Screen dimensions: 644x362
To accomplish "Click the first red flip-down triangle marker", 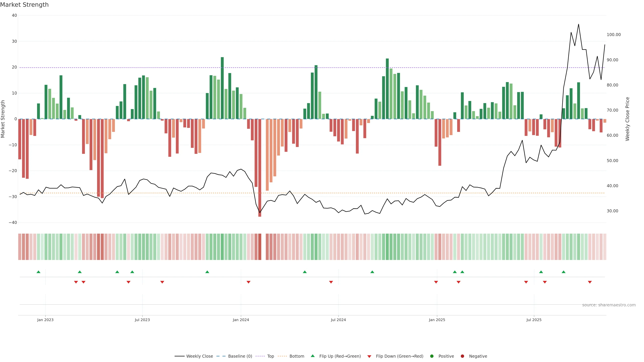I will 76,282.
